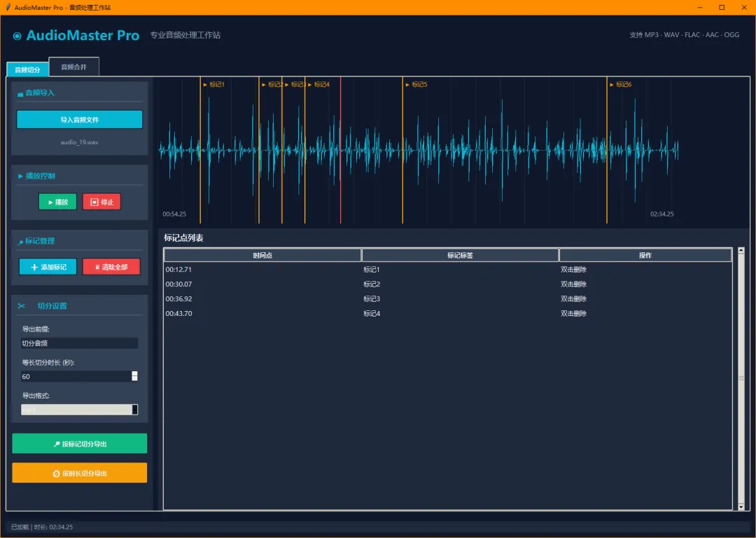Click 导入音频文件 to import audio
Image resolution: width=756 pixels, height=538 pixels.
(x=79, y=120)
